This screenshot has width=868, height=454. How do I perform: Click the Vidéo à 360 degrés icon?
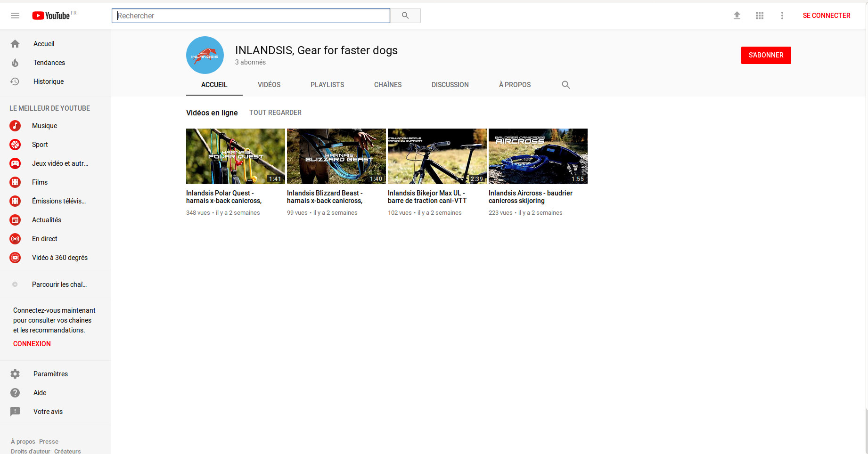[x=15, y=258]
